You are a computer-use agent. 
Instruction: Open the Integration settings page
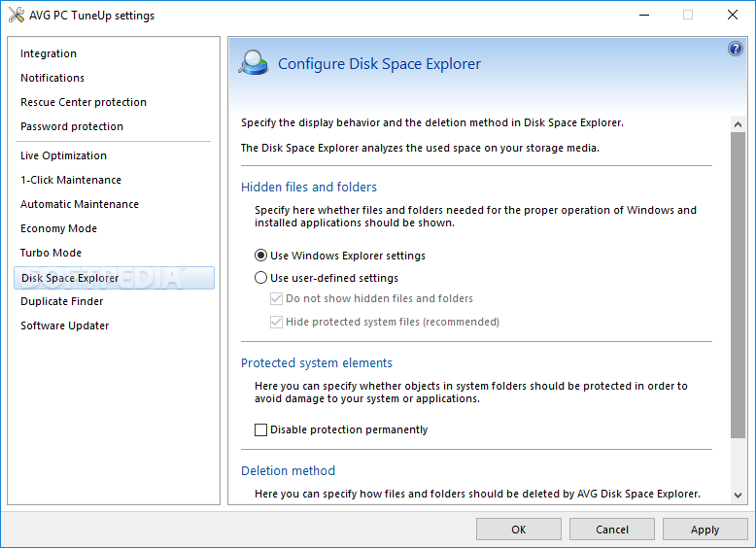tap(49, 53)
